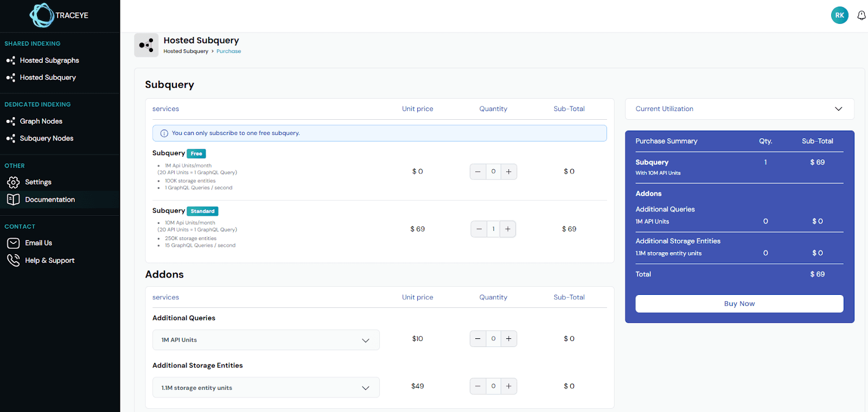Open Documentation page
Image resolution: width=868 pixels, height=412 pixels.
point(50,199)
